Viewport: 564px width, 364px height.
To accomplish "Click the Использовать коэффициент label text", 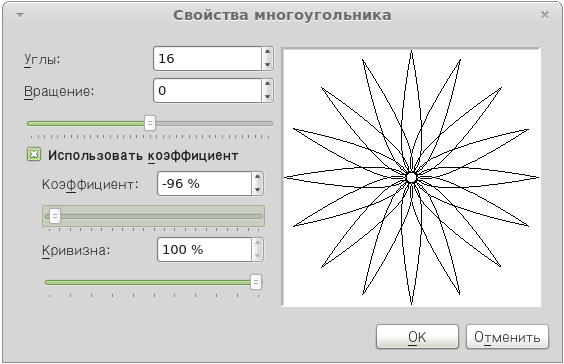I will pos(143,155).
